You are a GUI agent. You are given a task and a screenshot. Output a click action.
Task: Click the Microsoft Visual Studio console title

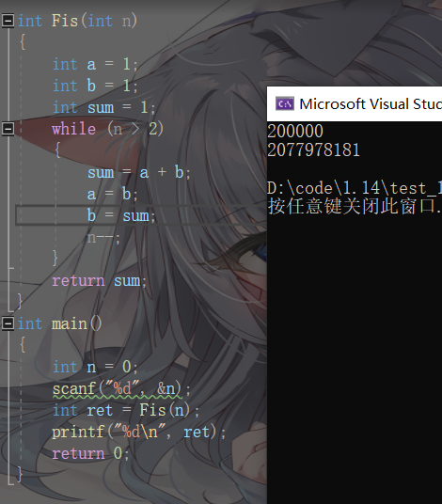pyautogui.click(x=371, y=104)
